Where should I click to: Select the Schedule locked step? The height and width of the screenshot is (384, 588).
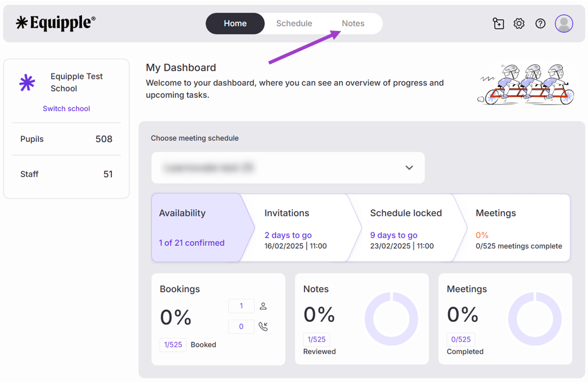[404, 228]
